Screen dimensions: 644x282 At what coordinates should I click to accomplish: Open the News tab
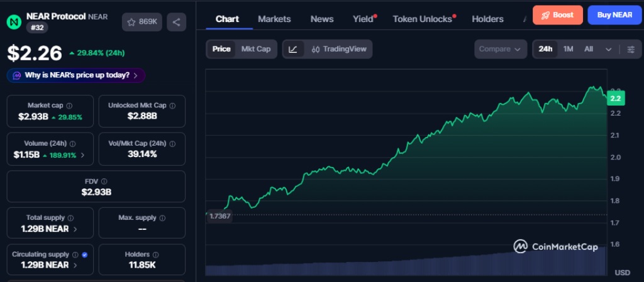click(322, 19)
